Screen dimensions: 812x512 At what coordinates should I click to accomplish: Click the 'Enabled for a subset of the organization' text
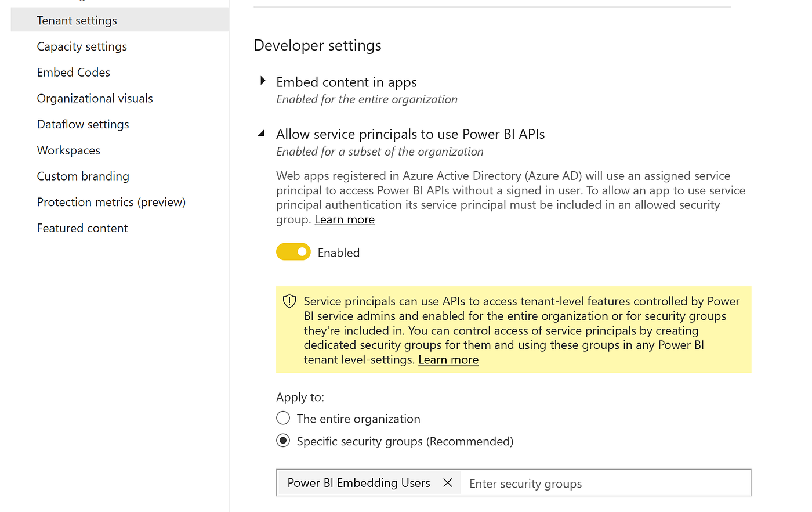(380, 152)
